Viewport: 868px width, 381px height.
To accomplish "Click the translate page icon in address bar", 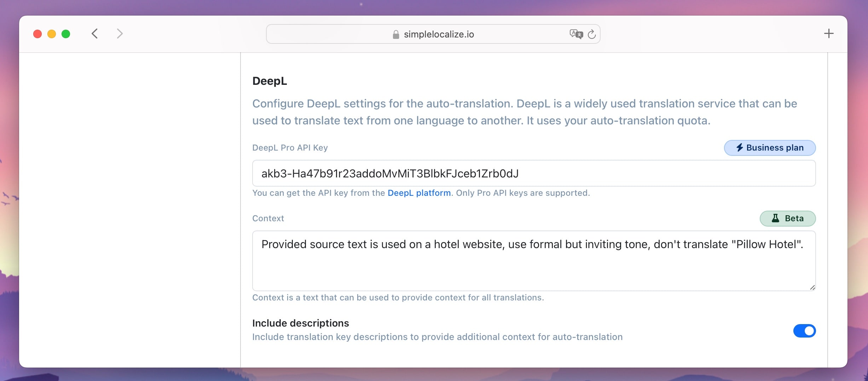I will point(576,34).
